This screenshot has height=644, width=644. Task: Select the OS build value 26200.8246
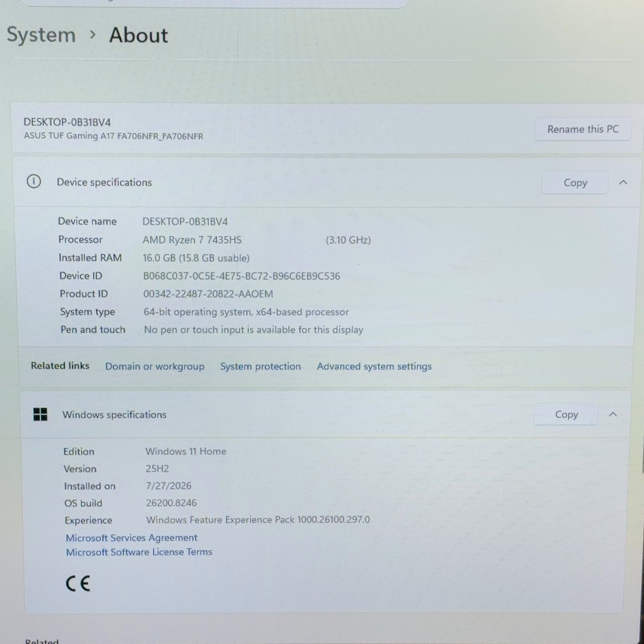point(171,503)
